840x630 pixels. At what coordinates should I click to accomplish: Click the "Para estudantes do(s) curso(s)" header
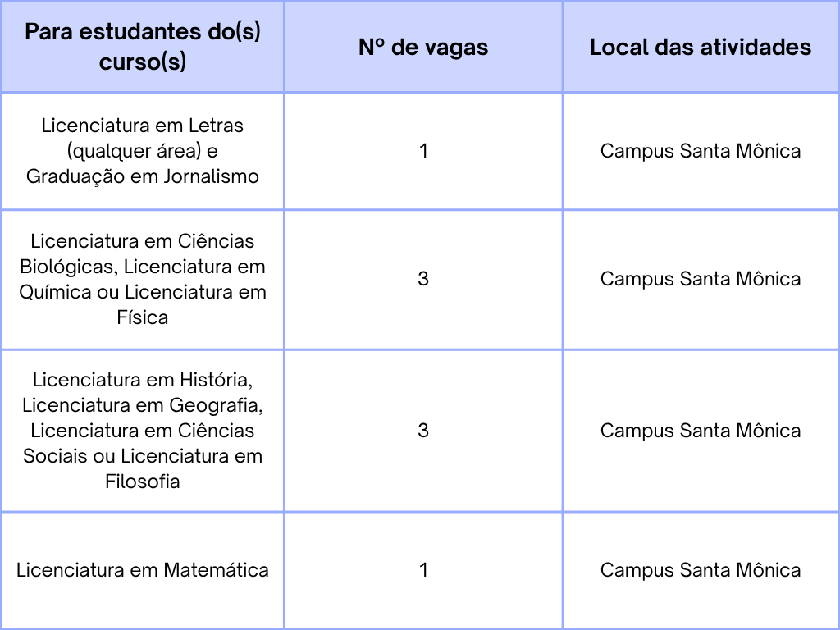tap(143, 47)
